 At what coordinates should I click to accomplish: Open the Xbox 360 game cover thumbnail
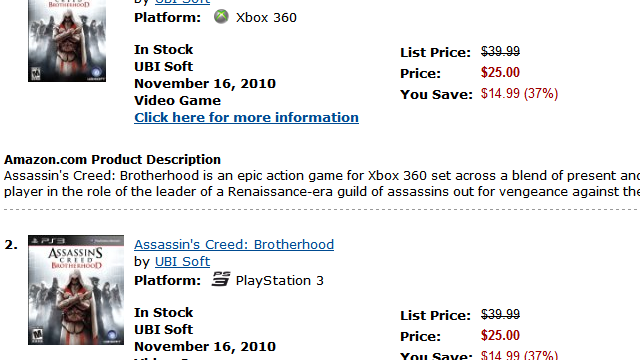pos(67,40)
